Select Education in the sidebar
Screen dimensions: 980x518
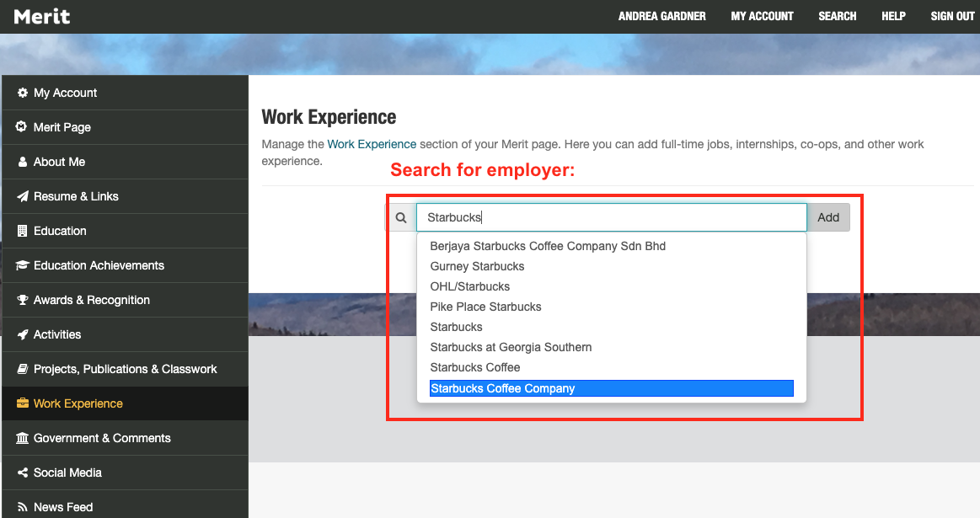coord(125,231)
